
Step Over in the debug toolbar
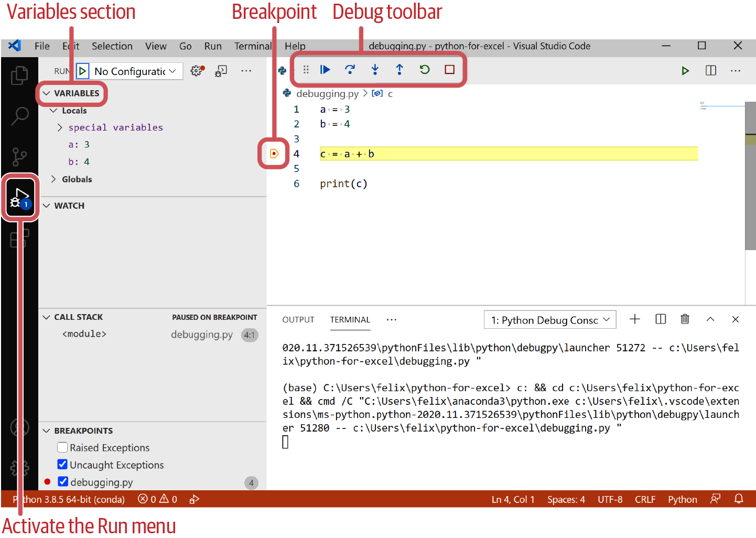(350, 69)
